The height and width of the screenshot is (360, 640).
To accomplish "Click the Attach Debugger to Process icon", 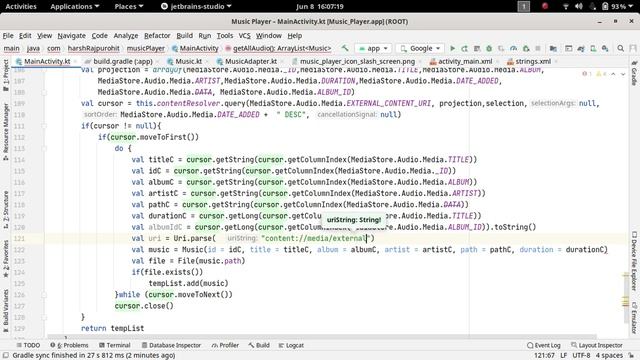I will [x=526, y=48].
